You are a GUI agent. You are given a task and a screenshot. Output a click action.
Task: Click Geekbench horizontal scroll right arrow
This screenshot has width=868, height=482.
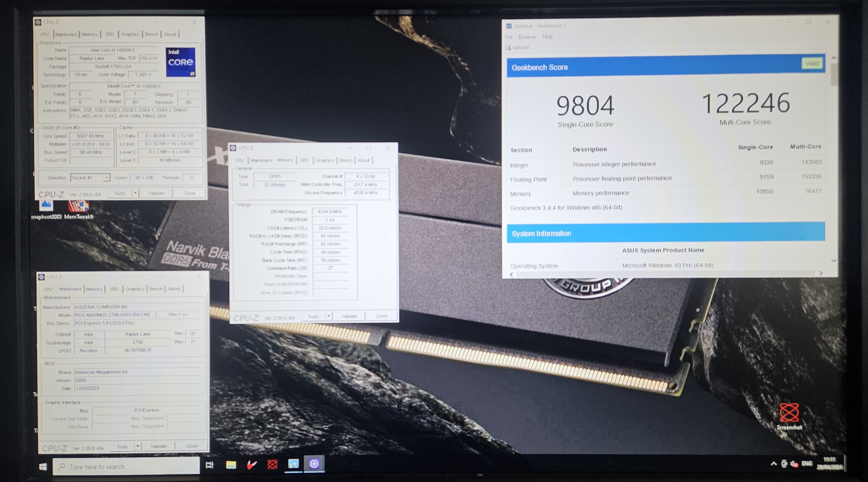821,273
